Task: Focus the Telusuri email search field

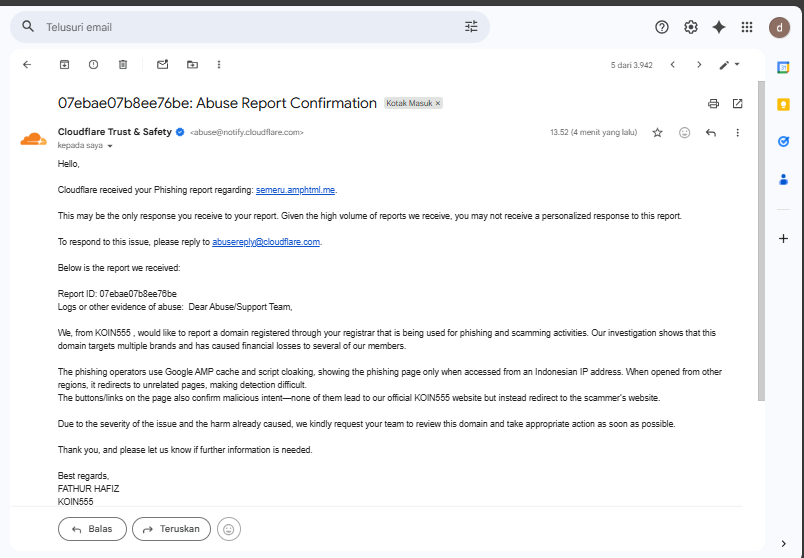Action: (x=251, y=27)
